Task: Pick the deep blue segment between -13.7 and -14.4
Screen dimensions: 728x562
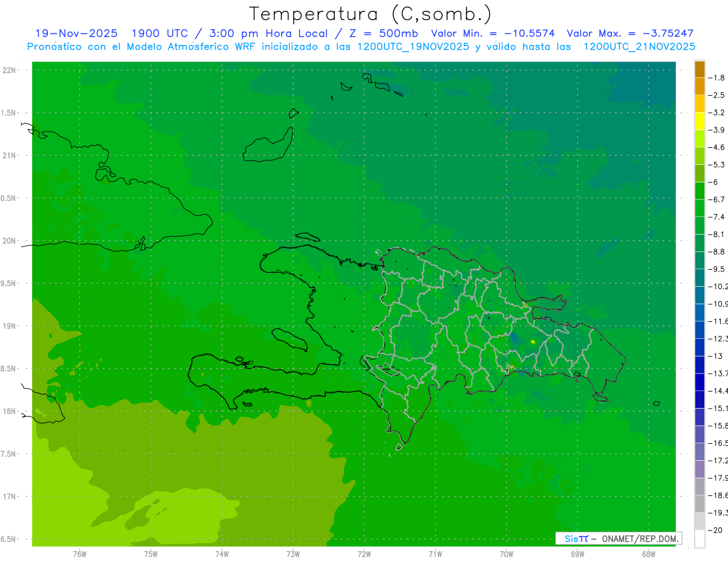Action: [699, 383]
